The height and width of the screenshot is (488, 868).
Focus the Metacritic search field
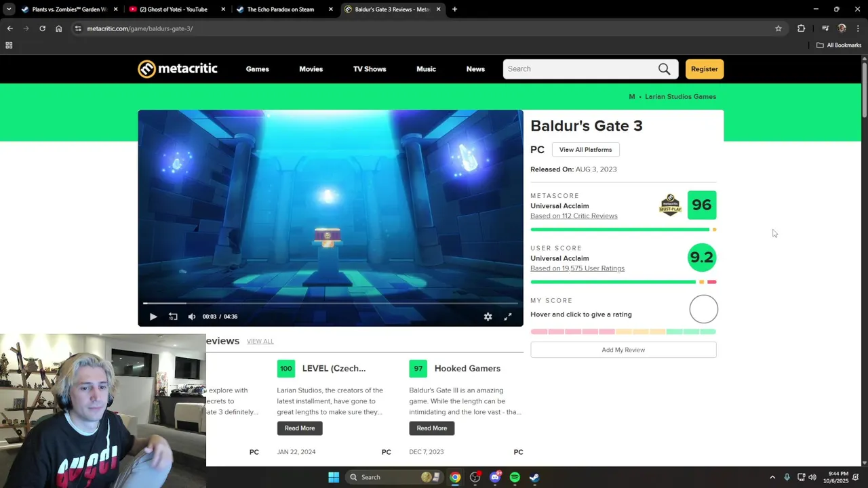point(580,69)
